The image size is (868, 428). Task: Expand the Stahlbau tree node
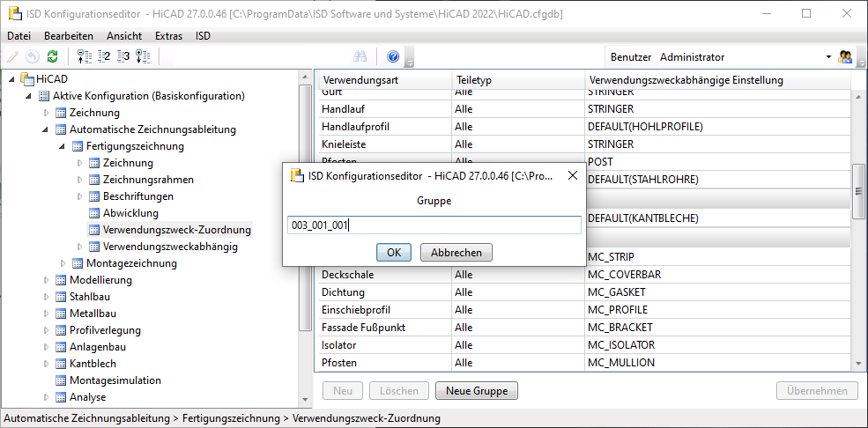pos(46,297)
